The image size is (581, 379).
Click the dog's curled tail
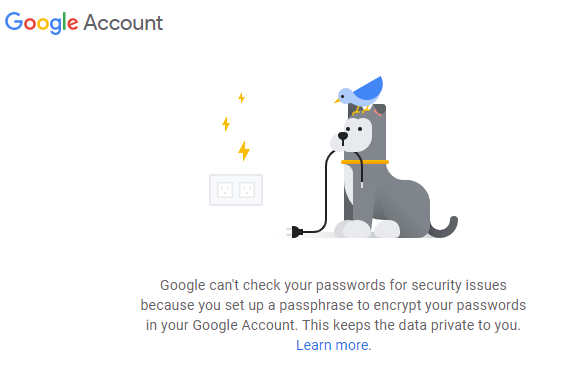point(444,227)
